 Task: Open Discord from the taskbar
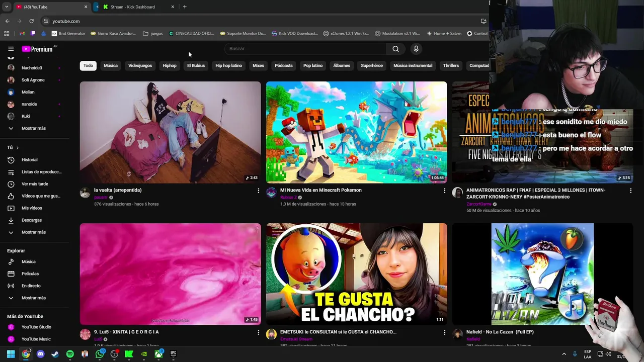(40, 354)
